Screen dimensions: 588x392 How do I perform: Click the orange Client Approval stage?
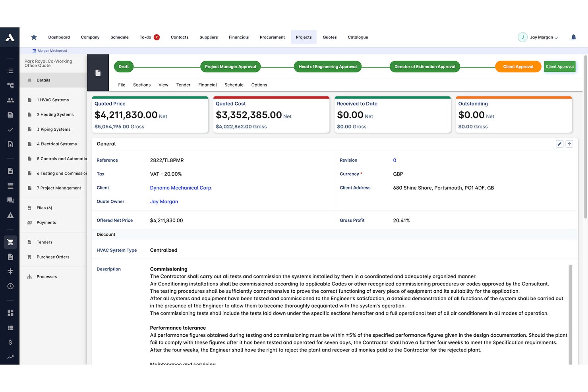(518, 67)
